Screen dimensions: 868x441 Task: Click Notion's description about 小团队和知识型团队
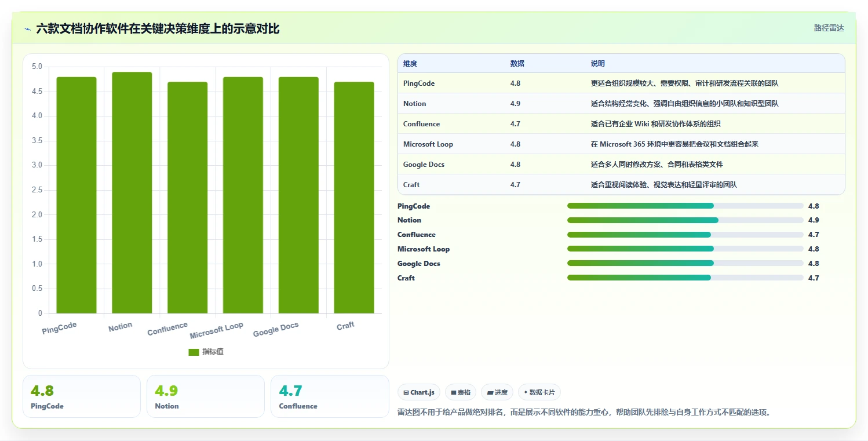pyautogui.click(x=685, y=104)
